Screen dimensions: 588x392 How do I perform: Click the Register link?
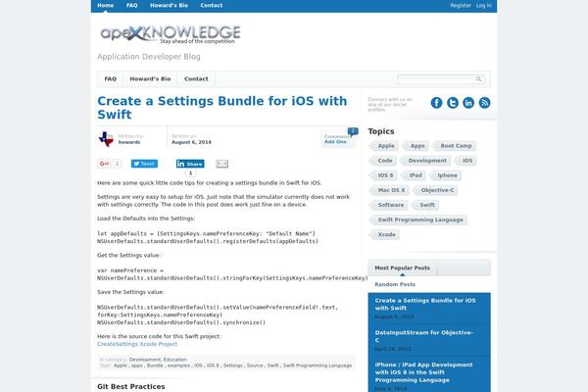(461, 5)
